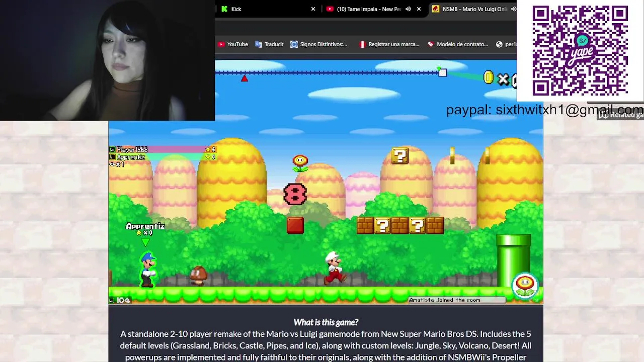Mute the Tame Impala tab audio icon

tap(408, 9)
